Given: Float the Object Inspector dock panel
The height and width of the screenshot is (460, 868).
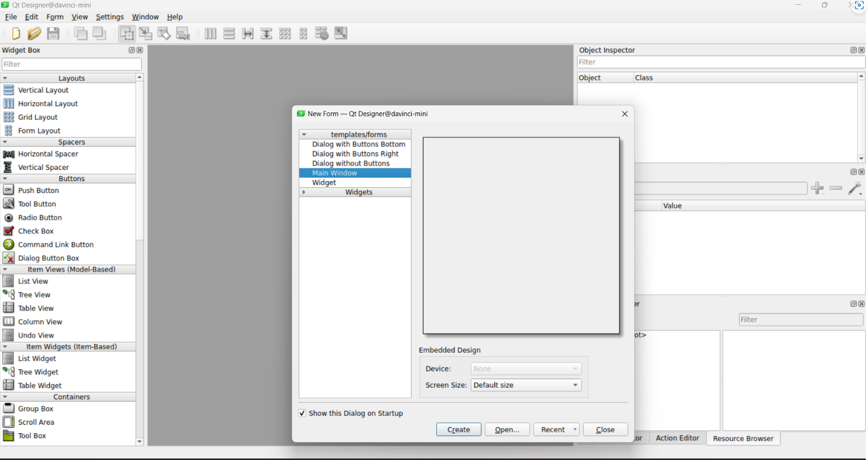Looking at the screenshot, I should point(854,50).
